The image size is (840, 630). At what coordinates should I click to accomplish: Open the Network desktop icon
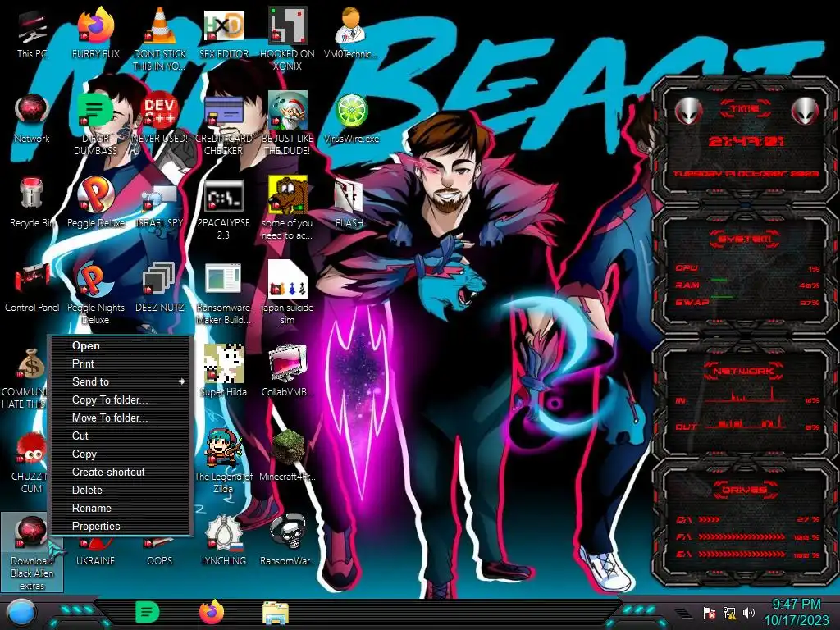click(x=32, y=118)
